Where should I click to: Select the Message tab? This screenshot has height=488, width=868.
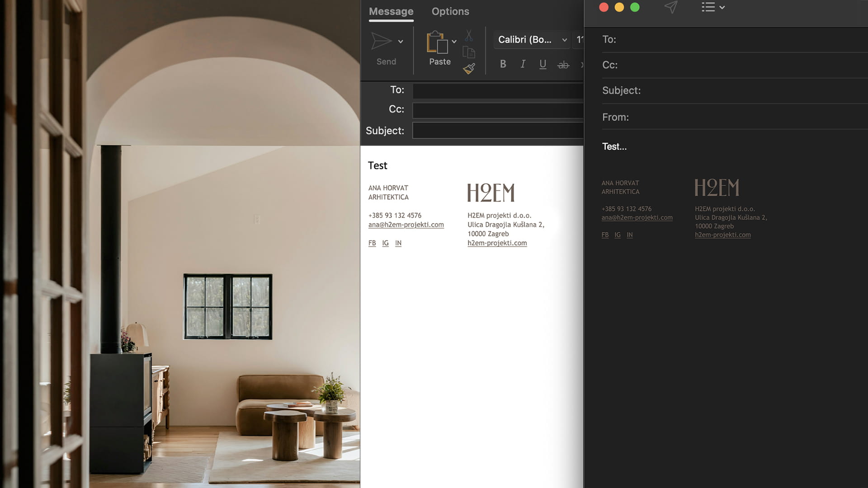tap(391, 11)
